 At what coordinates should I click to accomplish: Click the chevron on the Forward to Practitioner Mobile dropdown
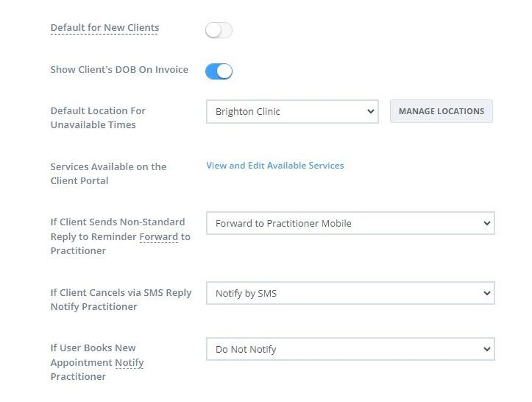pos(487,223)
